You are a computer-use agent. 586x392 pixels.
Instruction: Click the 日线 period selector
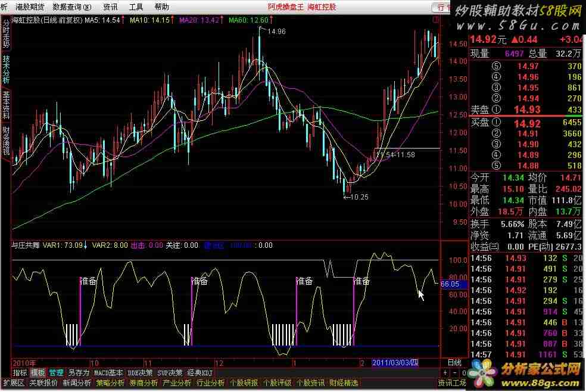point(454,362)
